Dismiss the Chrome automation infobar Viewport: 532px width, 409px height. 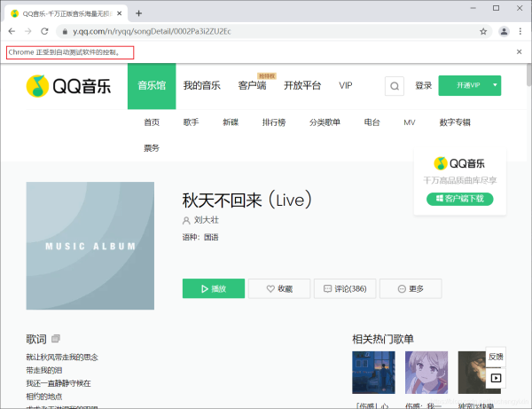pos(520,52)
